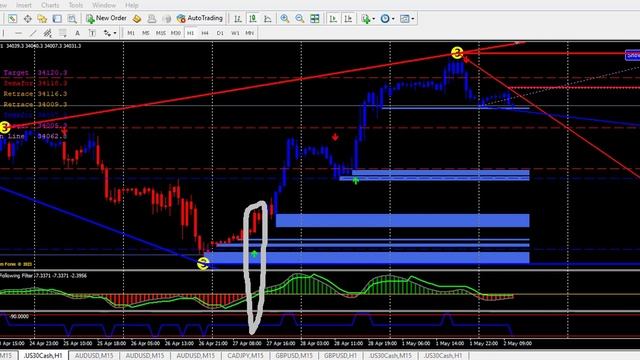Show the Navigator panel icon

(42, 18)
